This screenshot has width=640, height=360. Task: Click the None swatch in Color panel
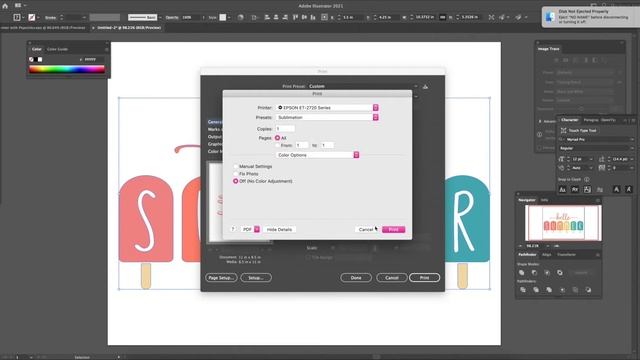(31, 60)
